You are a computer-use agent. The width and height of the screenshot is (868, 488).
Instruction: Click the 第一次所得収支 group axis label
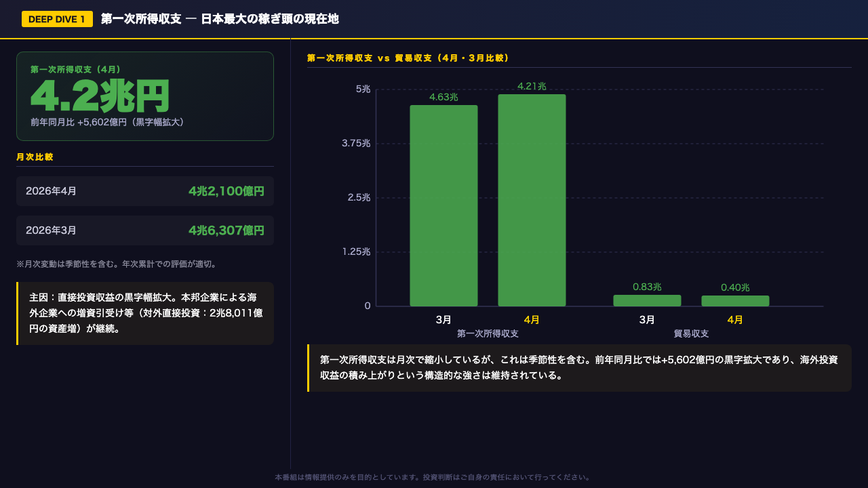click(488, 333)
